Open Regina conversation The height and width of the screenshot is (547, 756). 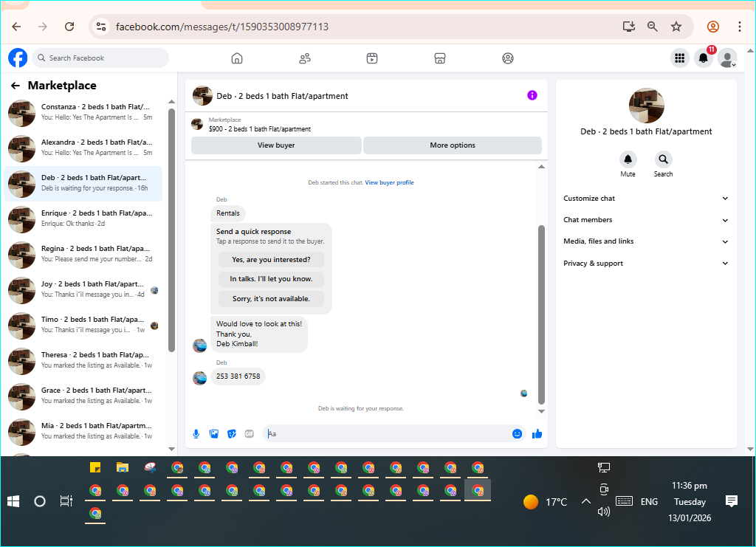click(x=83, y=255)
